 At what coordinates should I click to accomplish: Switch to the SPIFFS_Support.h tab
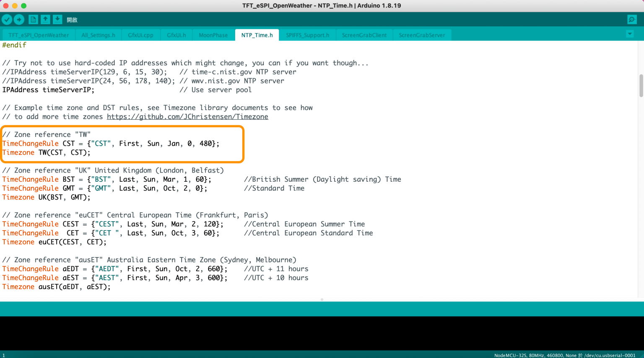(x=307, y=35)
